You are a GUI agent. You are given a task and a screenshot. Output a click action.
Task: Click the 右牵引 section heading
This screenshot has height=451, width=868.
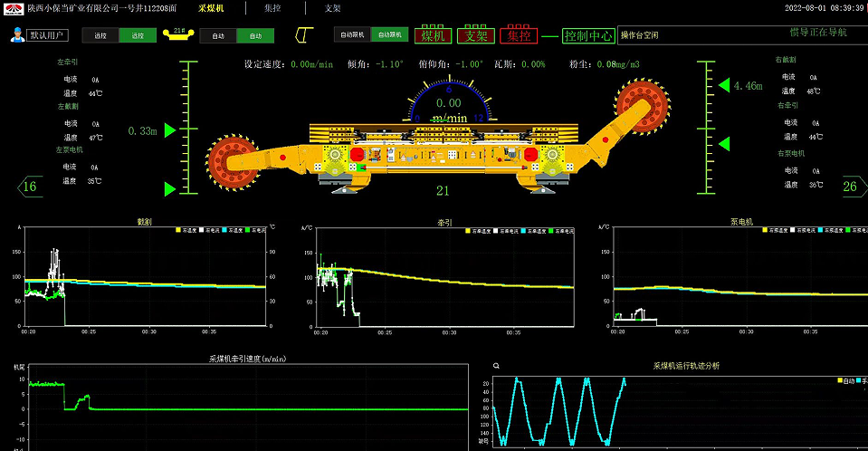coord(787,105)
